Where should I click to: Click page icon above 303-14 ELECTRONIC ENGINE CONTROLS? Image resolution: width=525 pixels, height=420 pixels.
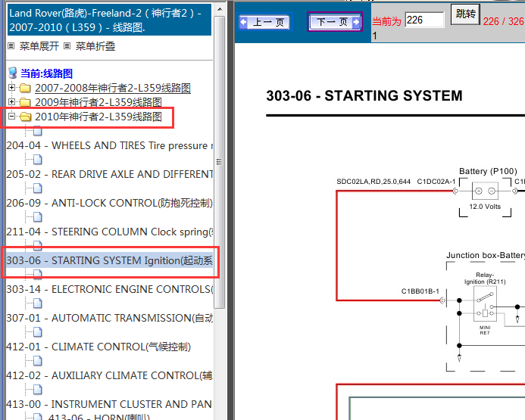(x=38, y=275)
